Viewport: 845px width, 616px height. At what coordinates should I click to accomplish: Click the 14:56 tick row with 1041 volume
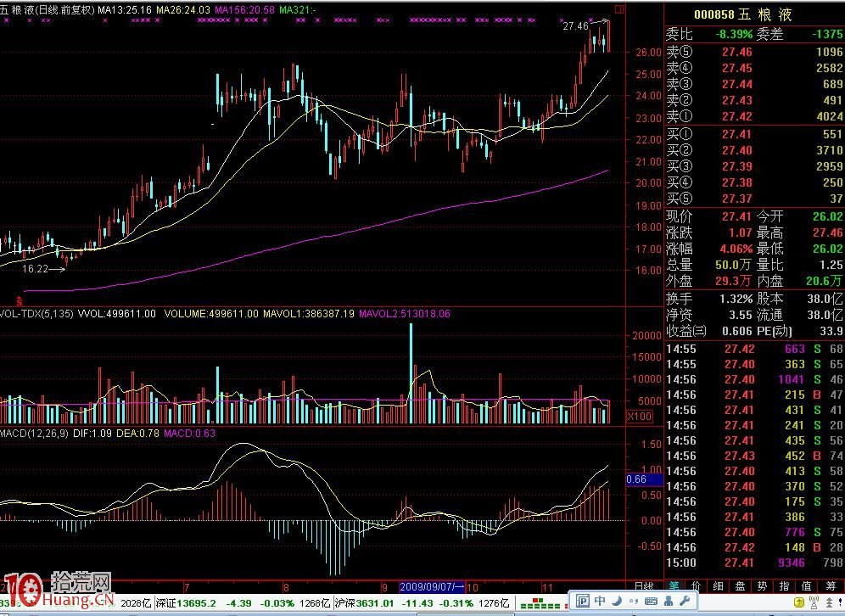754,379
